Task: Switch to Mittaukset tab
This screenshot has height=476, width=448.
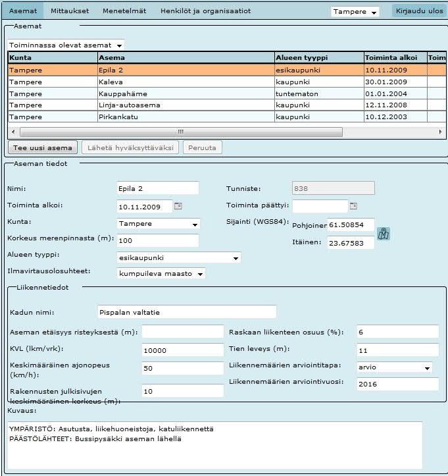Action: (70, 11)
